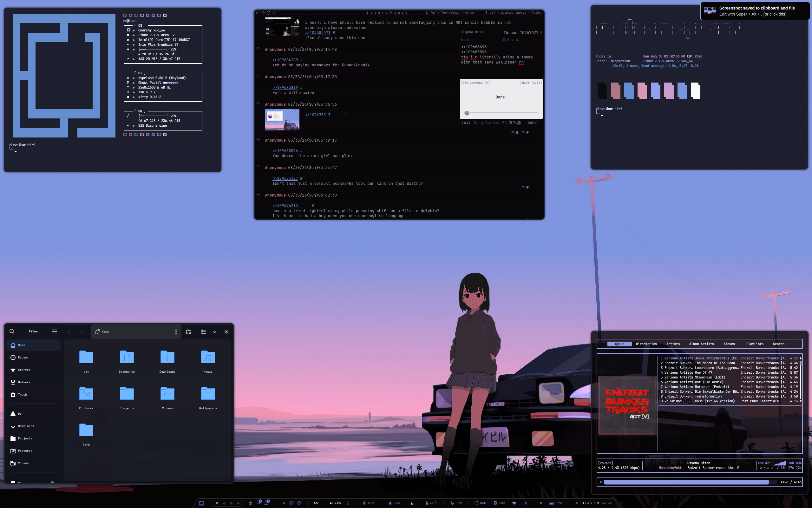
Task: Eject the drive in the Files sidebar
Action: pos(52,482)
